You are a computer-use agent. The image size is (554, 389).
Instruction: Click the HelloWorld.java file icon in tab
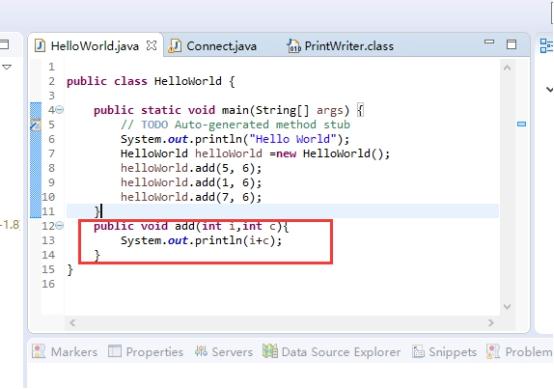[x=40, y=46]
